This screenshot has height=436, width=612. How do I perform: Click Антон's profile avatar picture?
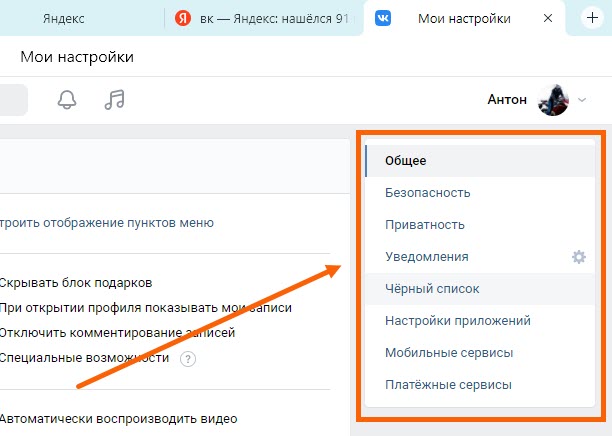point(553,100)
